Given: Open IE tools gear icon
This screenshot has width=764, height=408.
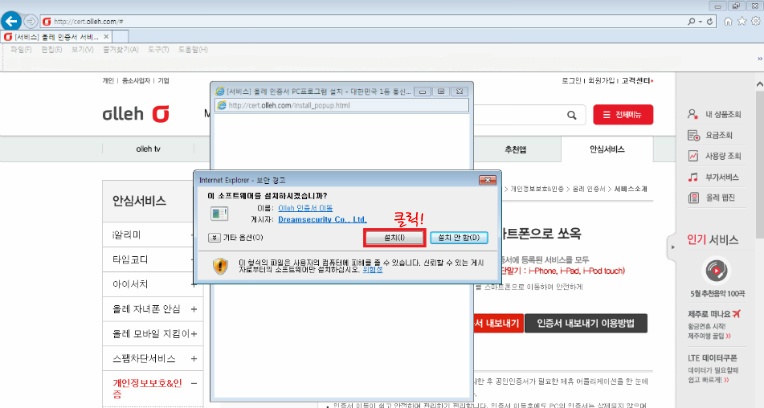Looking at the screenshot, I should [x=756, y=21].
